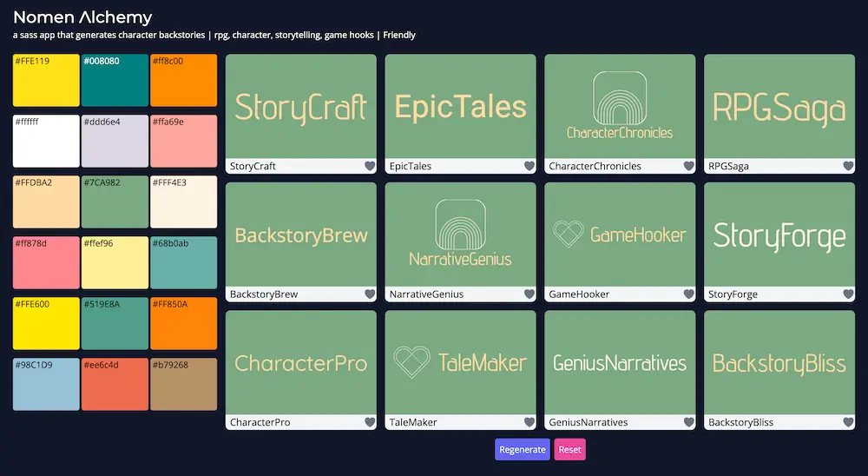
Task: Mark StoryForge as favorite with heart
Action: [x=849, y=294]
